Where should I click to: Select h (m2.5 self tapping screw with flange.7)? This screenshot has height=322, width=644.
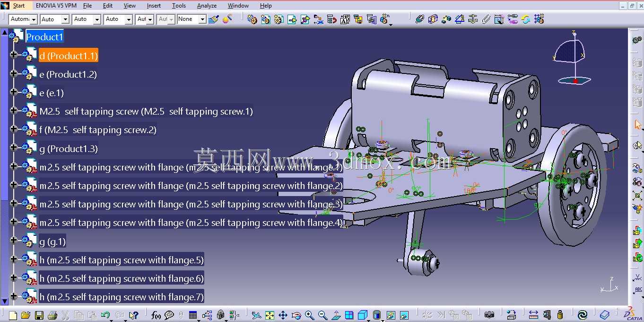122,297
